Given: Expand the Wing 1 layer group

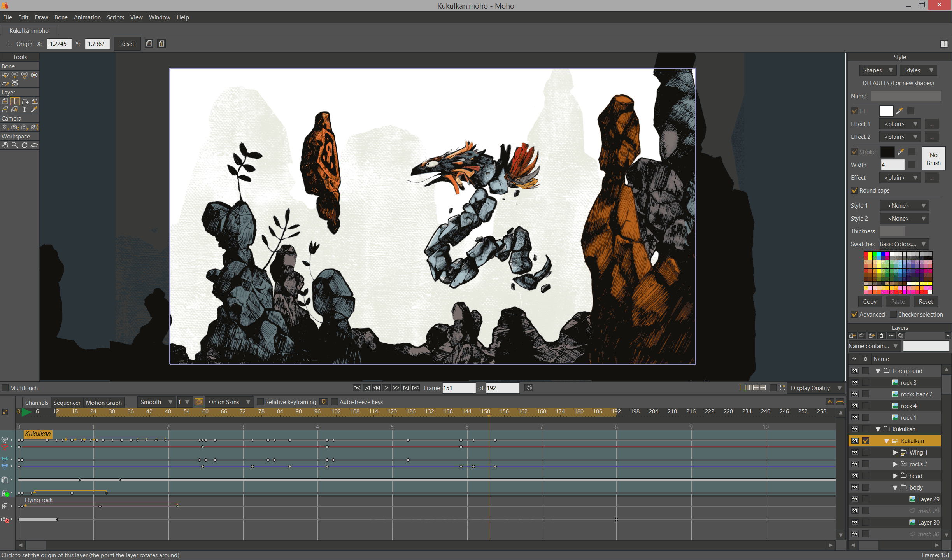Looking at the screenshot, I should [895, 453].
